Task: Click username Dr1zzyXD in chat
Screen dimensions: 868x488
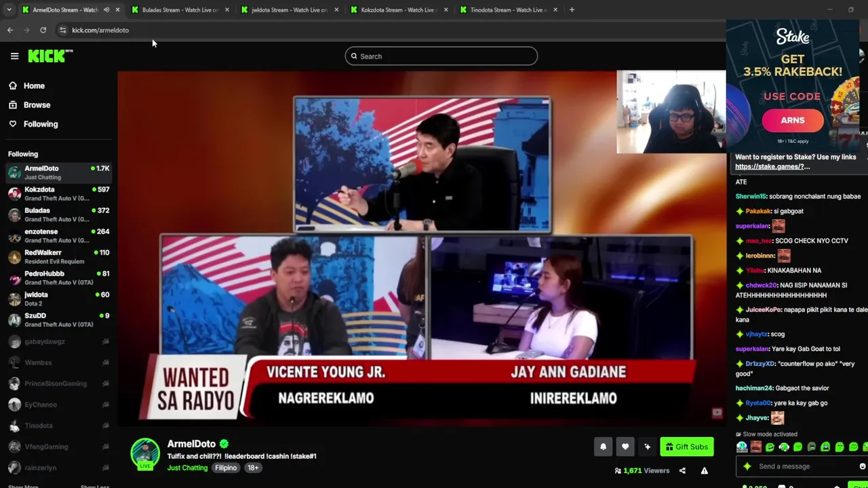Action: tap(760, 364)
